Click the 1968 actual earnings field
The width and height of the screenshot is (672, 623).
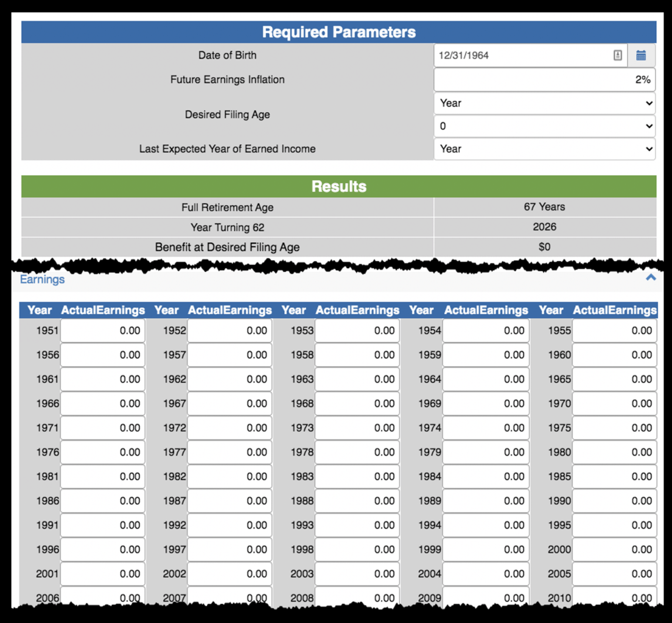pyautogui.click(x=357, y=403)
